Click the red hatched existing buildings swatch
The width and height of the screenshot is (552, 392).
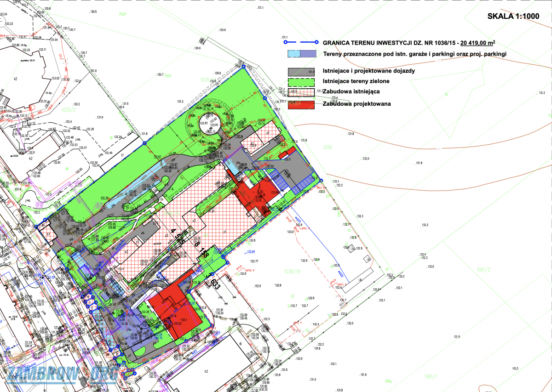click(301, 92)
